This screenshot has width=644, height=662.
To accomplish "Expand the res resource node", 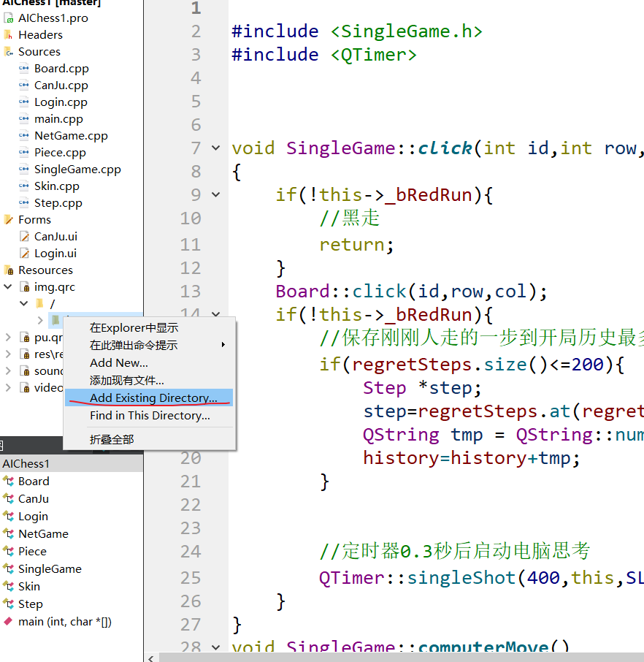I will click(x=7, y=354).
